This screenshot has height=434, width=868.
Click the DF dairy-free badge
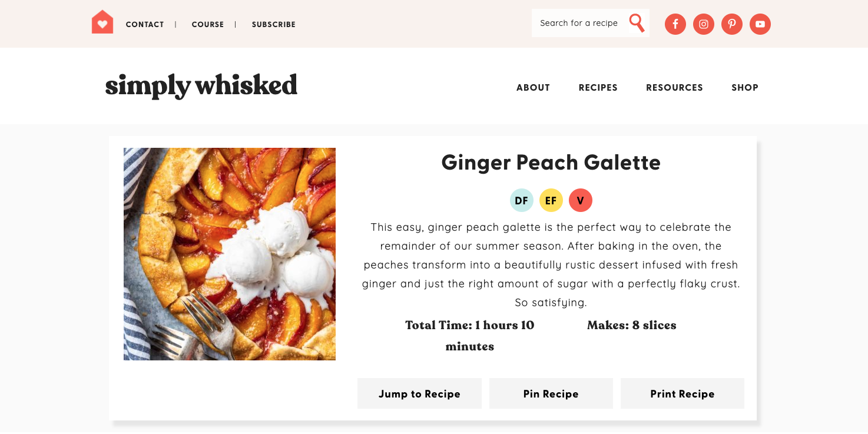tap(521, 201)
